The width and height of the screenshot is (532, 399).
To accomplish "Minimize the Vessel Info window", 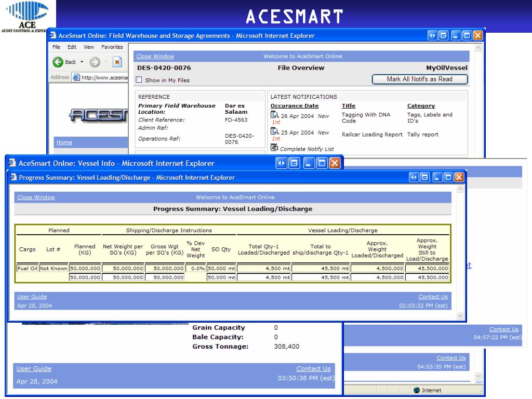I will coord(309,163).
